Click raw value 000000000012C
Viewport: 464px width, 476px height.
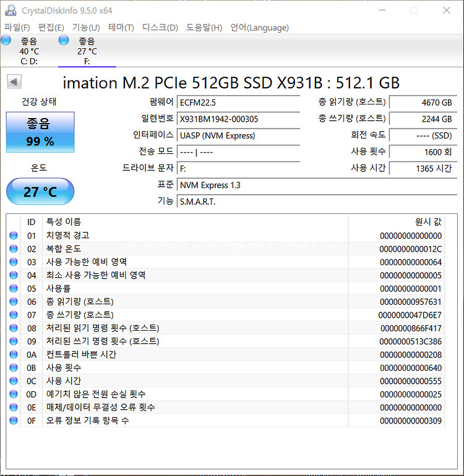(x=411, y=249)
